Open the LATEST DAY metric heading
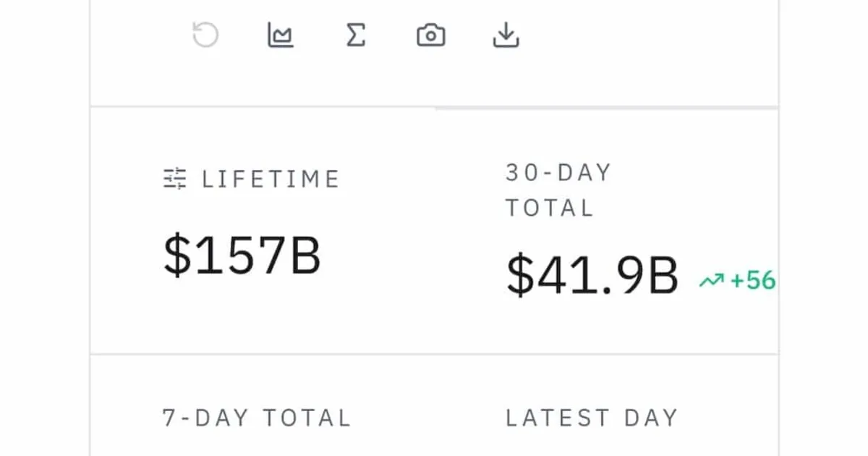 tap(592, 418)
